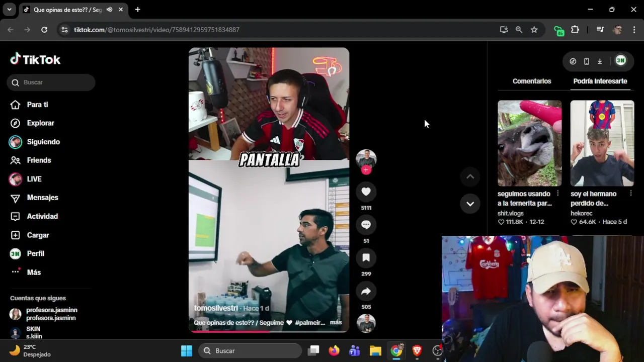The image size is (644, 362).
Task: Open options for 'soy el hermano perdido' video
Action: (x=631, y=194)
